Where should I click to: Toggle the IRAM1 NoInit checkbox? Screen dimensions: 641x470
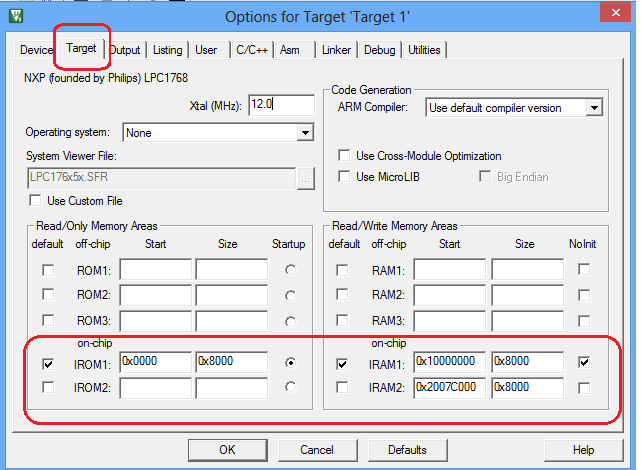point(583,364)
